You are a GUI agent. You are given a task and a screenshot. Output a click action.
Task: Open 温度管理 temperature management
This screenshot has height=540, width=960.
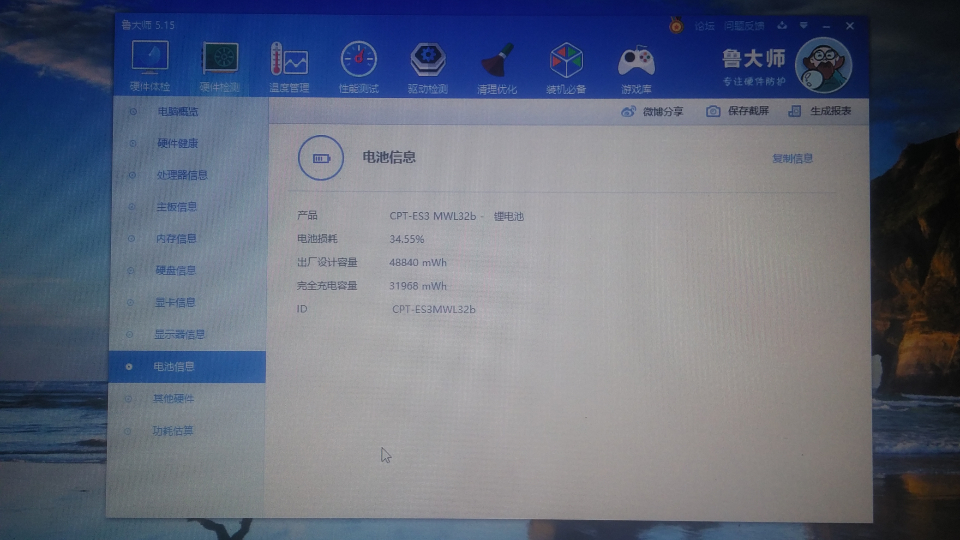[x=289, y=67]
